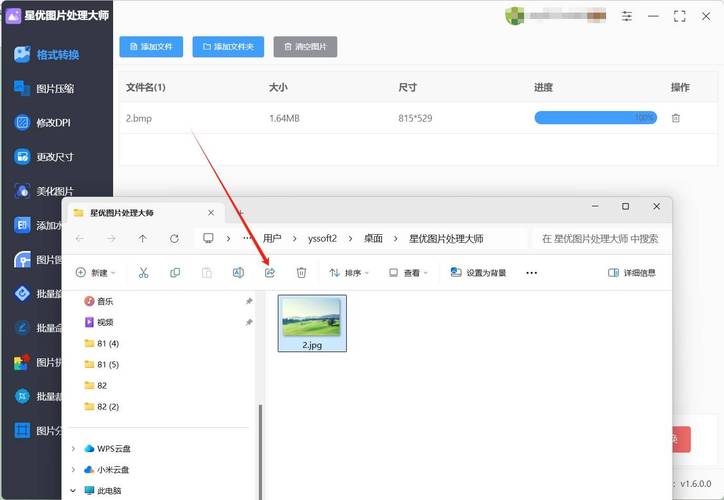Add a new Explorer tab
Viewport: 724px width, 500px height.
241,213
